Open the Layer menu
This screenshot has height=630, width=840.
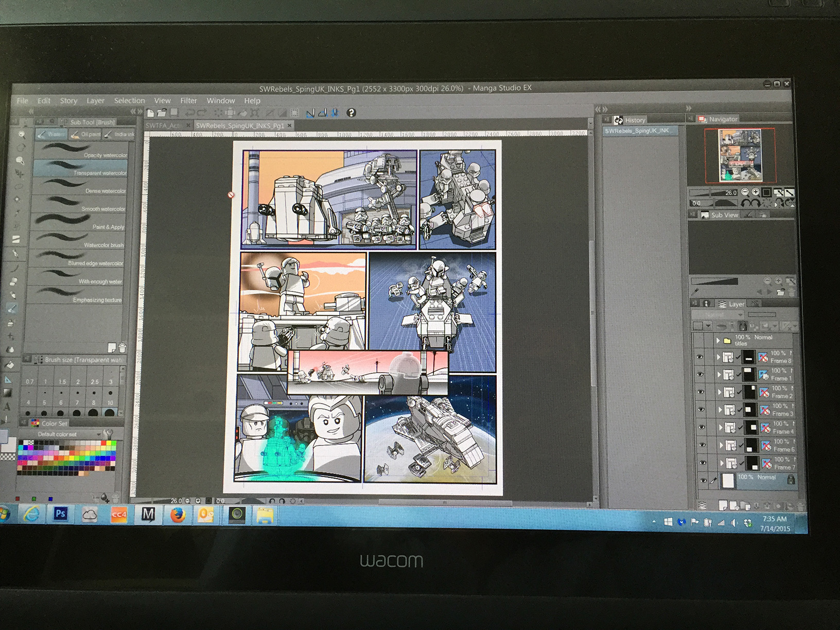[95, 101]
